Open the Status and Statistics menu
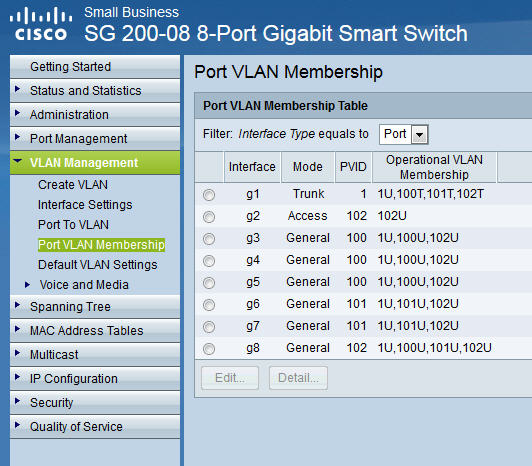Screen dimensions: 532x466 [x=95, y=91]
